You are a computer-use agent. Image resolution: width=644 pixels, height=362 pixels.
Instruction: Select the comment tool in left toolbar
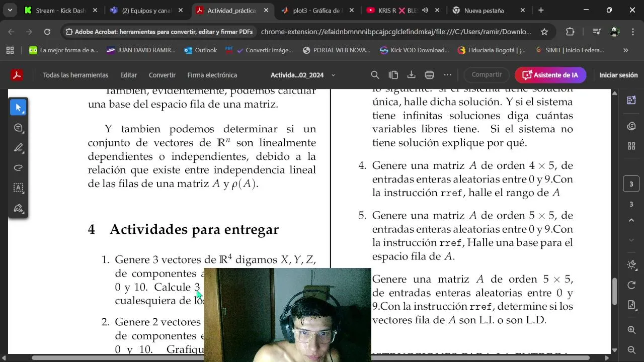(19, 128)
